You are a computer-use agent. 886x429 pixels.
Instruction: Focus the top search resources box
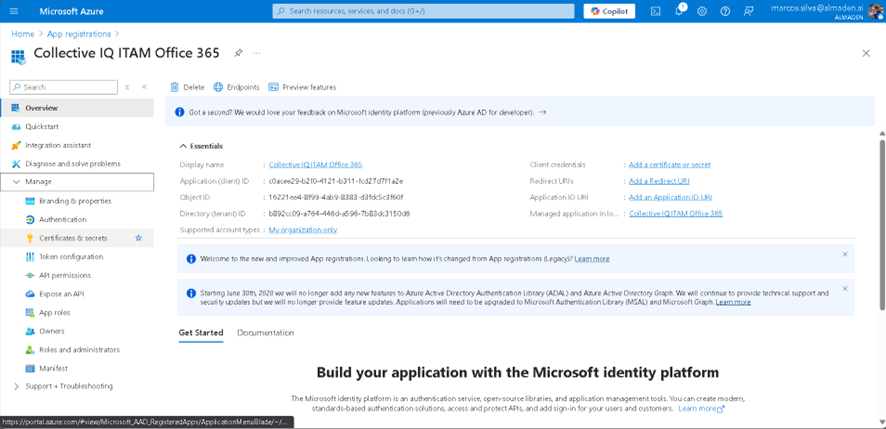pos(423,11)
